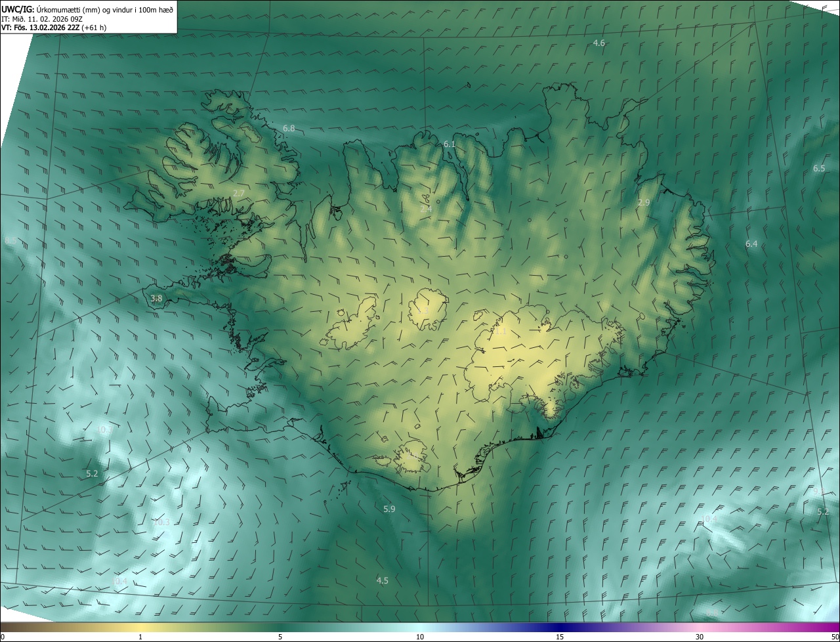
Task: Select the 1.1 value label on the large glacier
Action: (501, 332)
